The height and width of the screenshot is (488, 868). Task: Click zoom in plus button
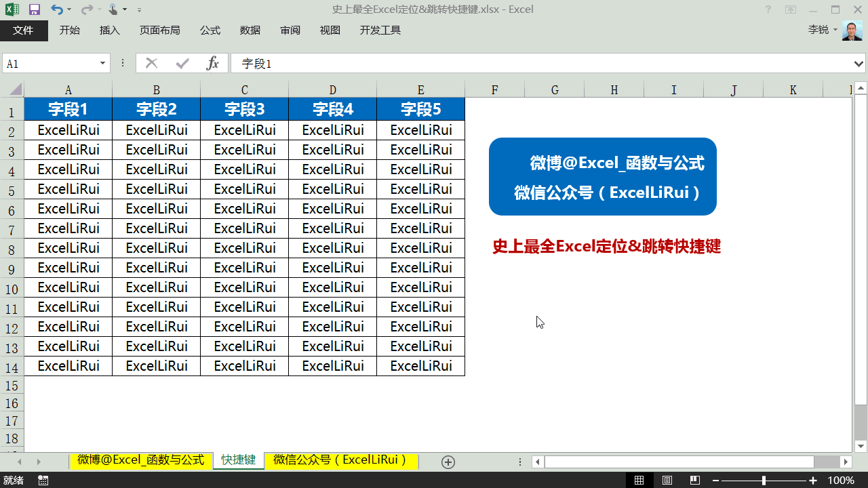(x=813, y=480)
